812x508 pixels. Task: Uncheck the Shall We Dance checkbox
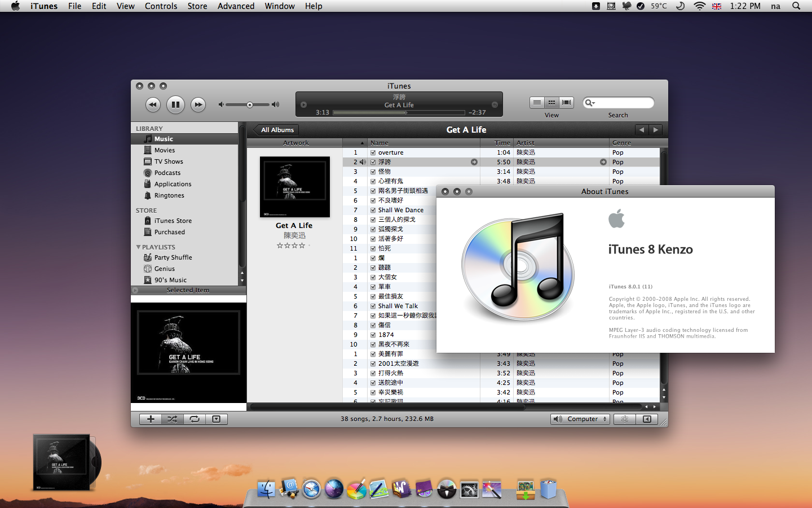click(373, 210)
